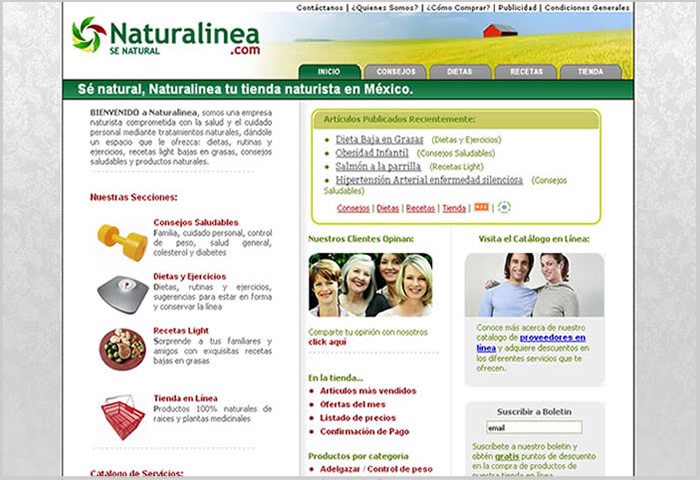Image resolution: width=700 pixels, height=480 pixels.
Task: Click Recetas link below recent articles
Action: 420,208
